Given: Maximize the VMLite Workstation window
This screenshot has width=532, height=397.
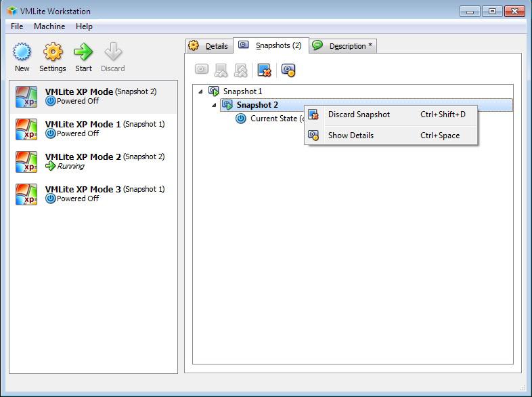Looking at the screenshot, I should click(x=492, y=12).
